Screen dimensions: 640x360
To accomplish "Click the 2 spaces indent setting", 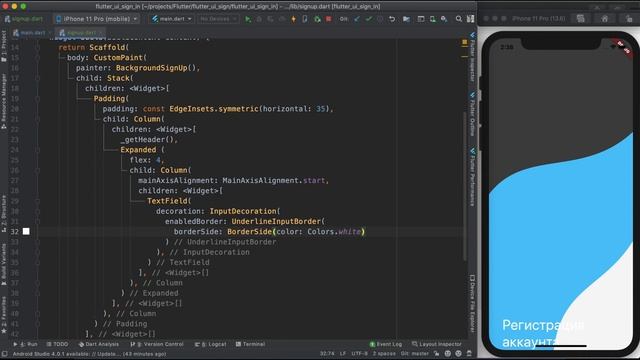I will 384,353.
